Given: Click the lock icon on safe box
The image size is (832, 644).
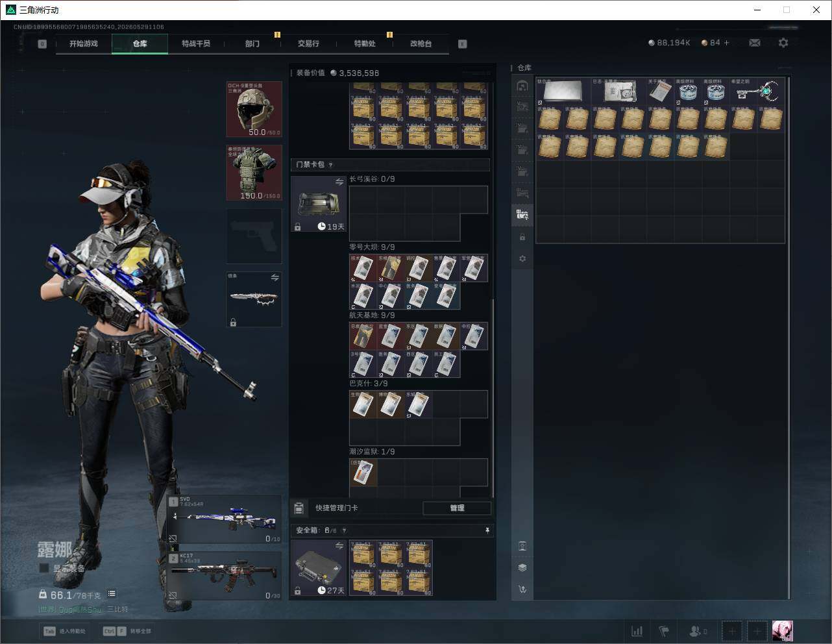Looking at the screenshot, I should tap(297, 590).
